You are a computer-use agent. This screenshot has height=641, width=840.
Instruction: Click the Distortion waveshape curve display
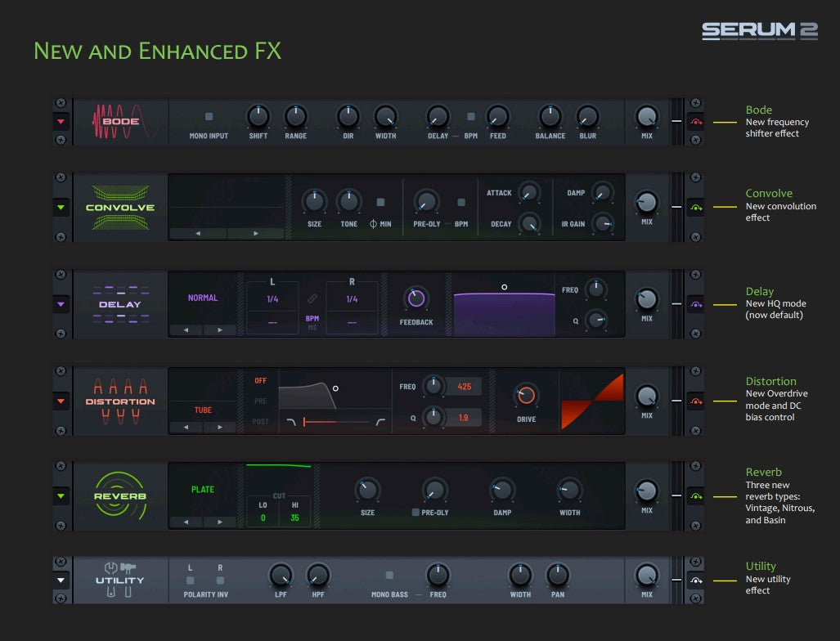pyautogui.click(x=592, y=401)
